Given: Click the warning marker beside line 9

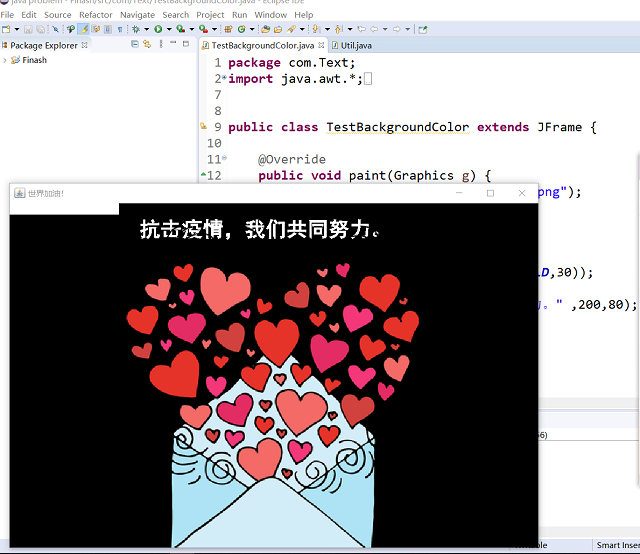Looking at the screenshot, I should (x=203, y=127).
